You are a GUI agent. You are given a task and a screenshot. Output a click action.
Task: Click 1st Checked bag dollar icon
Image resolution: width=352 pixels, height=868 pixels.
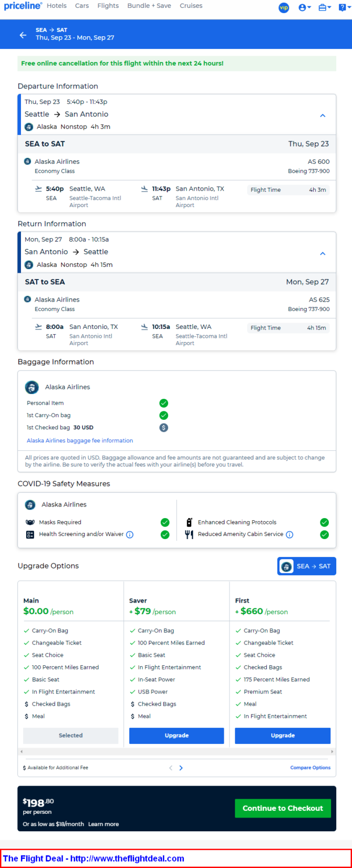pos(164,428)
